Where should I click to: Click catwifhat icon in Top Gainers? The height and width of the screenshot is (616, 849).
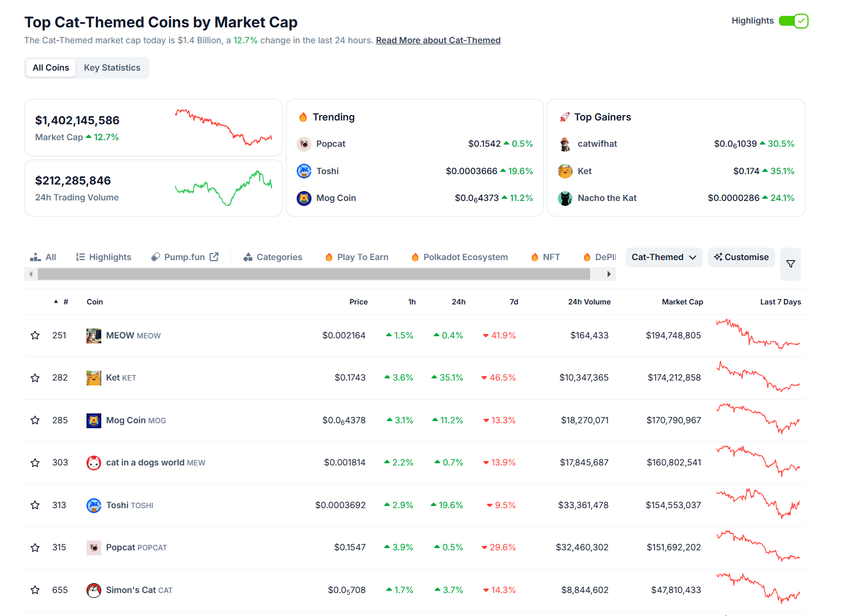click(x=565, y=144)
